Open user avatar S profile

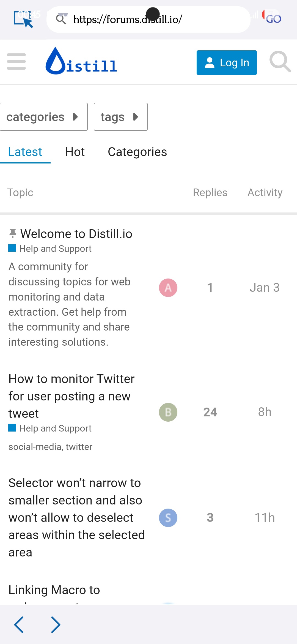pos(168,518)
